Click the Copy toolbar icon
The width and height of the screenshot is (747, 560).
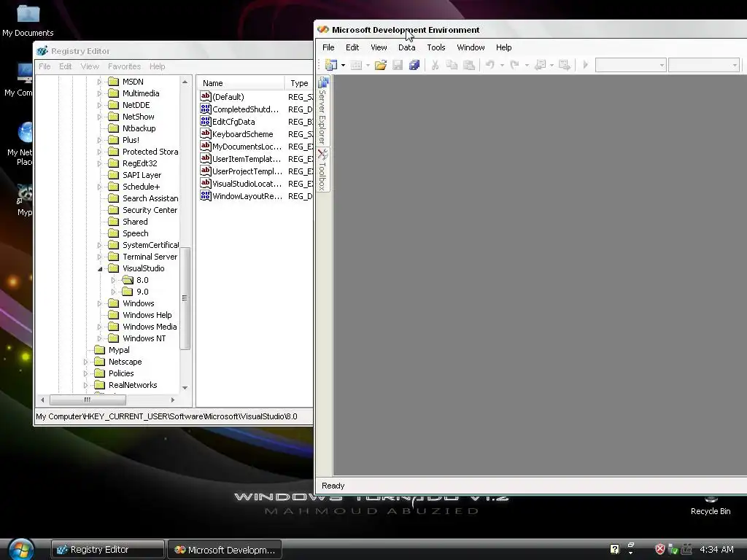[x=452, y=65]
